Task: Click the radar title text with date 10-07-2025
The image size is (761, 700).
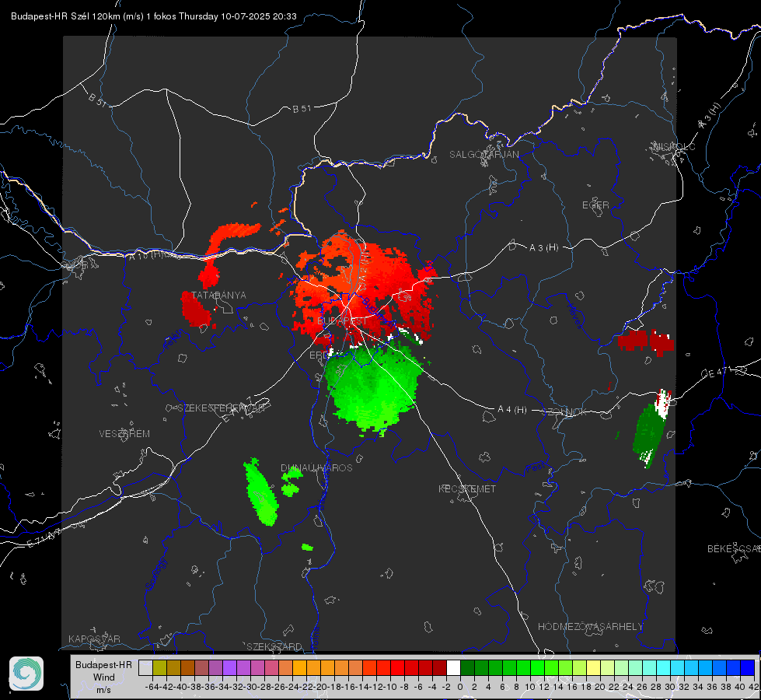Action: pyautogui.click(x=154, y=16)
